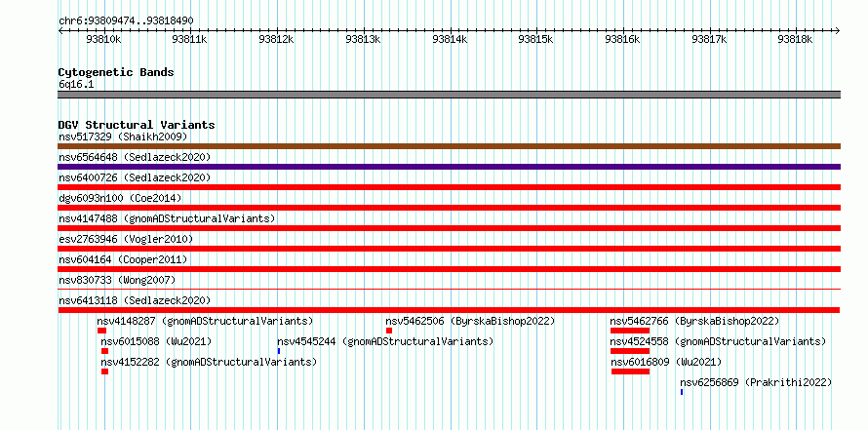Open variant label nsv4148287 (gnomADStructuralVariants)
Screen dimensions: 868x430
(x=206, y=321)
